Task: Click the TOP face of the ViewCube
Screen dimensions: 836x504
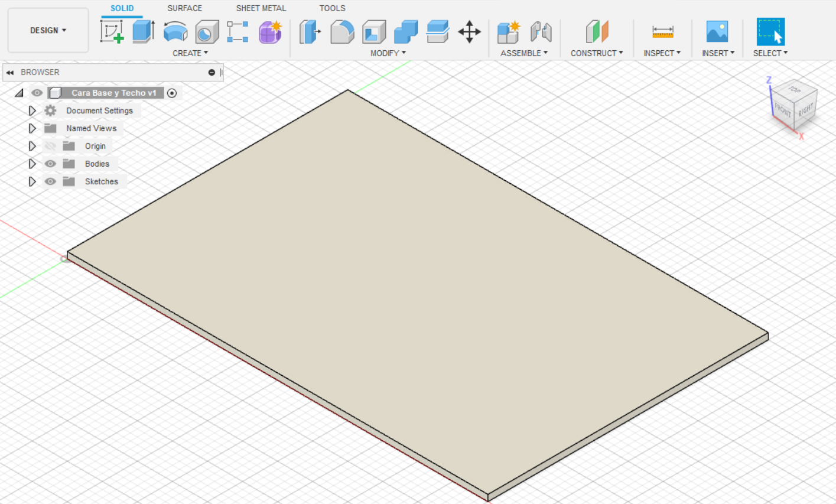Action: [795, 90]
